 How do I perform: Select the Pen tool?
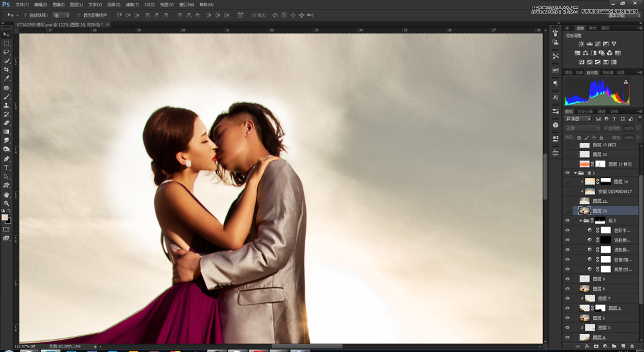point(6,159)
